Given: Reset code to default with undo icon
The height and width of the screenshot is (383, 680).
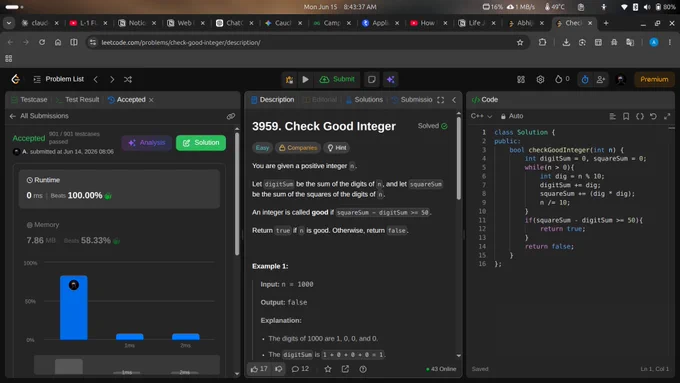Looking at the screenshot, I should (653, 116).
